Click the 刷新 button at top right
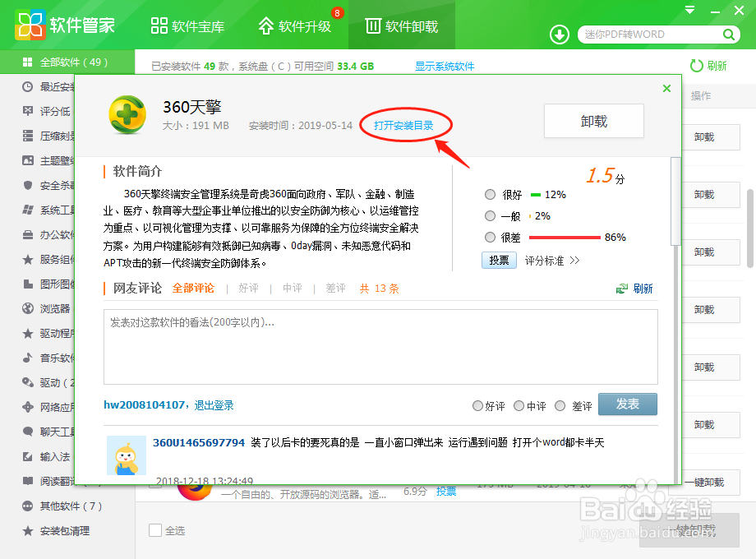This screenshot has height=559, width=756. click(708, 66)
